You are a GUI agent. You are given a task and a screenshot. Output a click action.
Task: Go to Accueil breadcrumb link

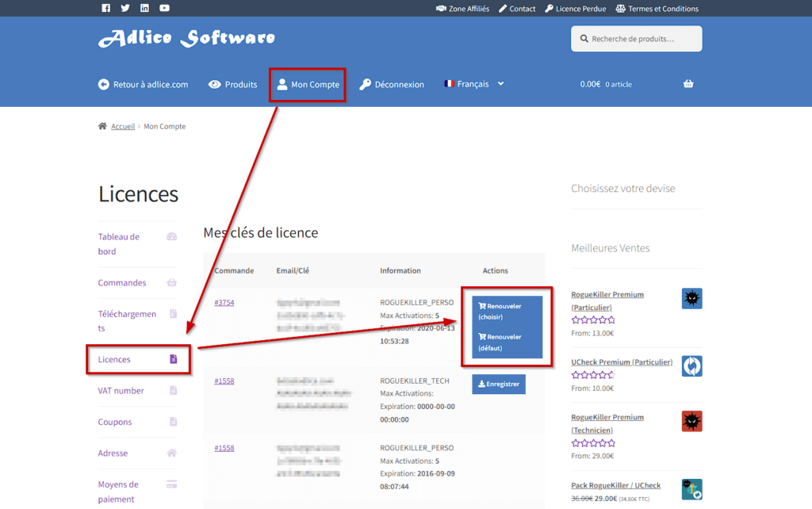(122, 127)
